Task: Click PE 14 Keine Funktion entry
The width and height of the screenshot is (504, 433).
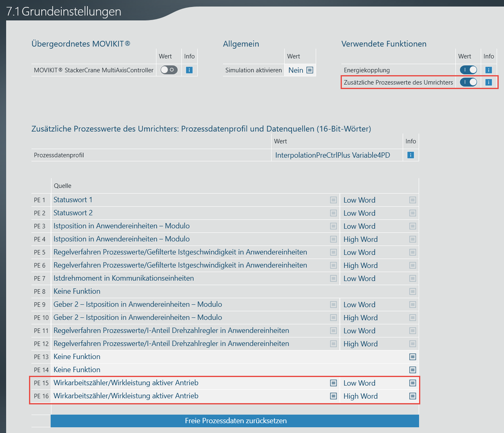Action: tap(77, 370)
